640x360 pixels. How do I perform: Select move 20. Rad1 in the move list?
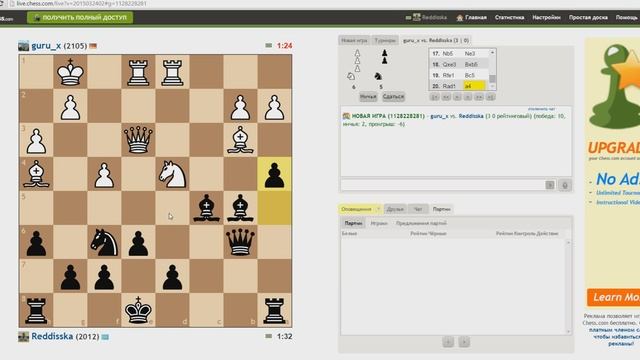449,86
